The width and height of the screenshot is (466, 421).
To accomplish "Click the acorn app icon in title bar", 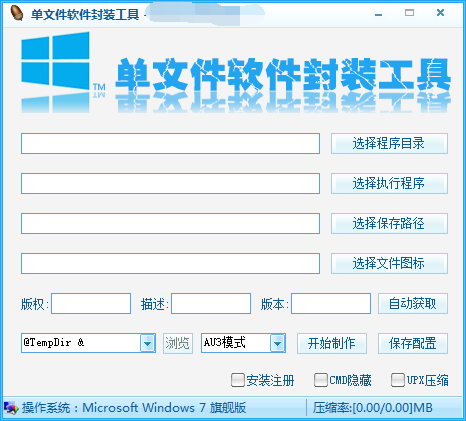I will (17, 13).
